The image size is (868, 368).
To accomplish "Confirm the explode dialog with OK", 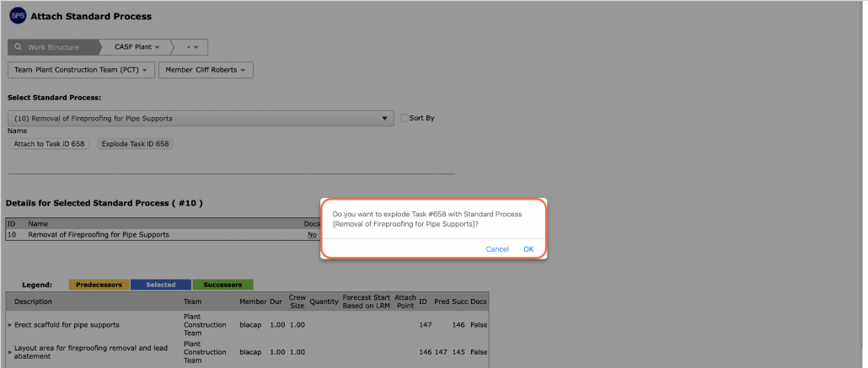I will click(x=528, y=249).
